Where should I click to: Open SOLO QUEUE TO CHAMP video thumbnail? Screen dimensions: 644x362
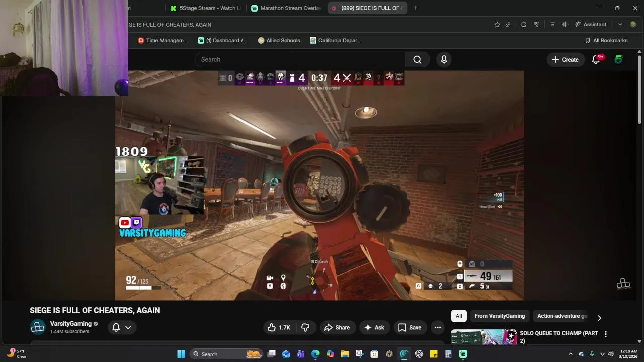484,337
